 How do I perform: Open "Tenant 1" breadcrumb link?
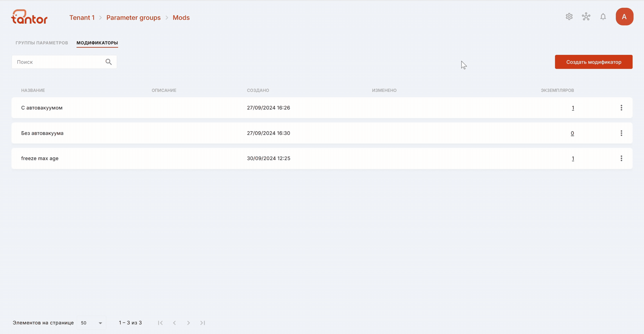[82, 18]
